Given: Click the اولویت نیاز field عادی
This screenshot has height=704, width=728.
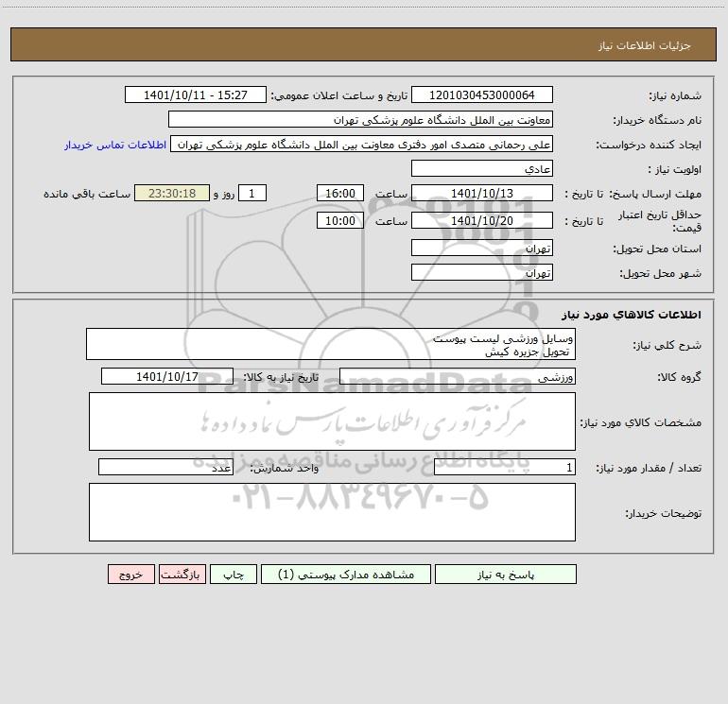Looking at the screenshot, I should [482, 168].
